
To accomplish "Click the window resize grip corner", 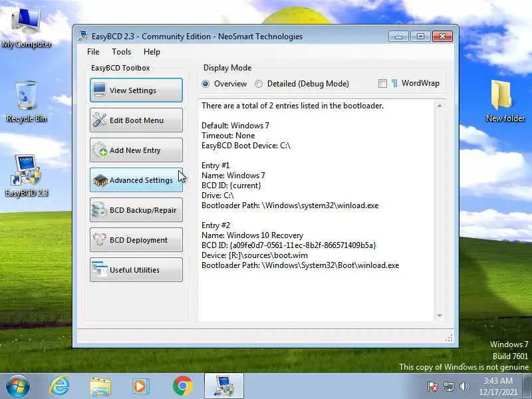I will point(449,338).
